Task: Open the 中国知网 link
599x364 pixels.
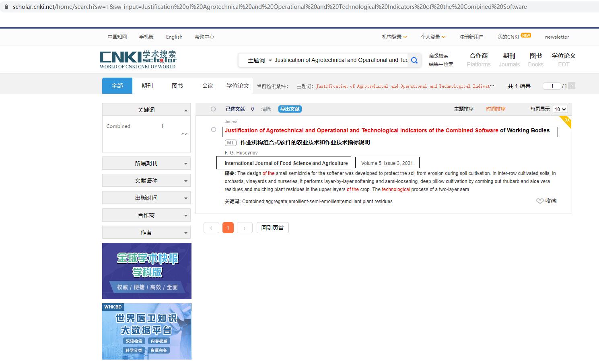Action: (117, 37)
